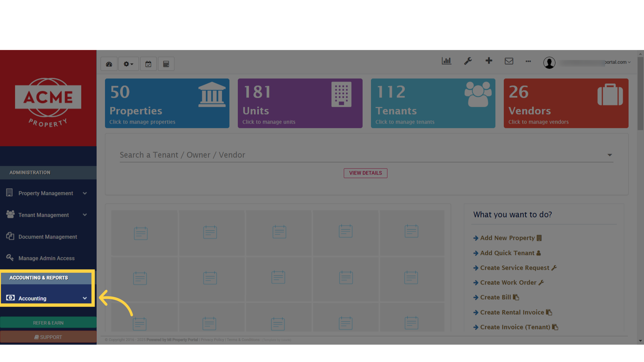Open the account email dropdown
Image resolution: width=644 pixels, height=362 pixels.
click(596, 62)
